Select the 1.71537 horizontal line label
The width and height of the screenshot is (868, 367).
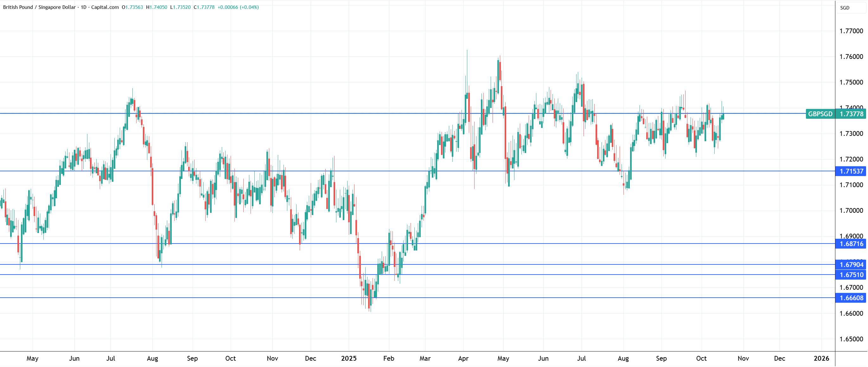851,171
